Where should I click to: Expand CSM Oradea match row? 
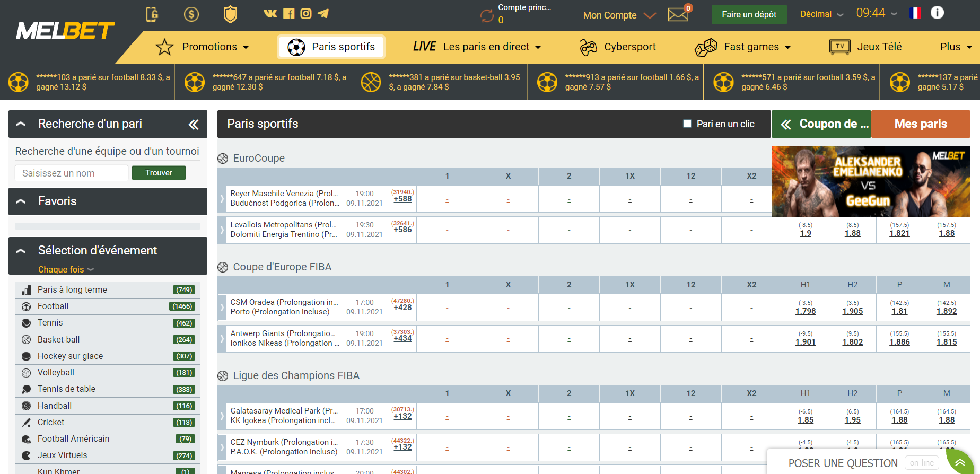[x=222, y=308]
